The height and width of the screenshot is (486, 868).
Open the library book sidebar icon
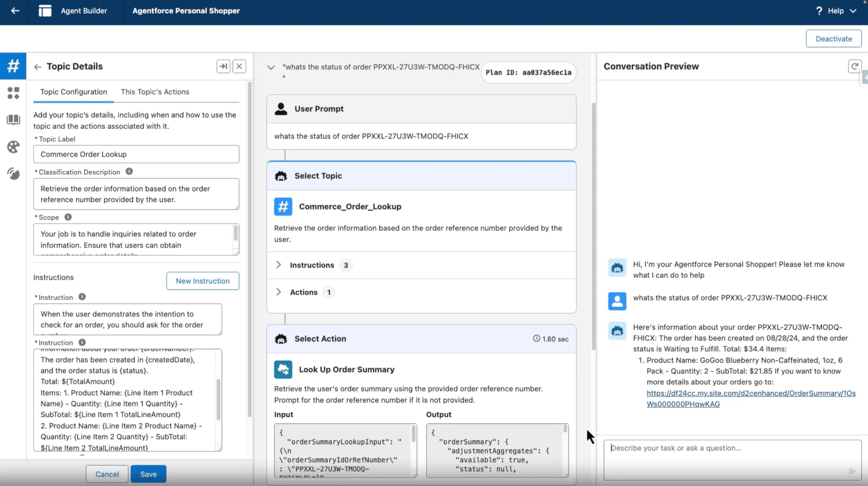click(13, 120)
